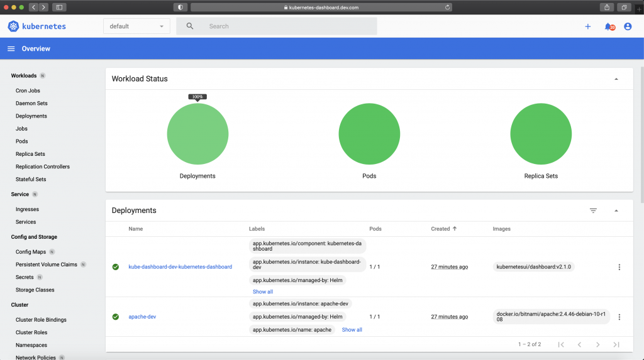Open Ingresses in sidebar
Viewport: 644px width, 360px height.
[27, 209]
